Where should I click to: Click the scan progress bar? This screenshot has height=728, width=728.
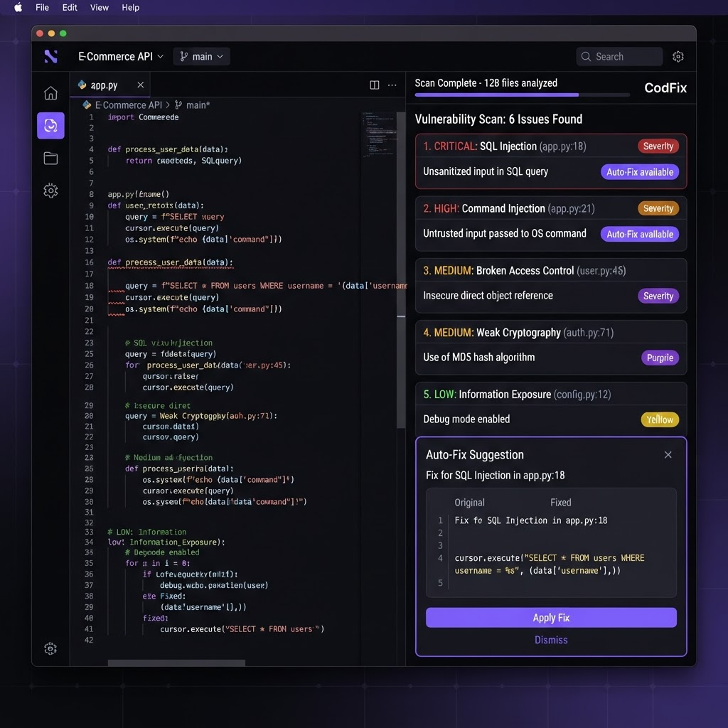coord(522,95)
